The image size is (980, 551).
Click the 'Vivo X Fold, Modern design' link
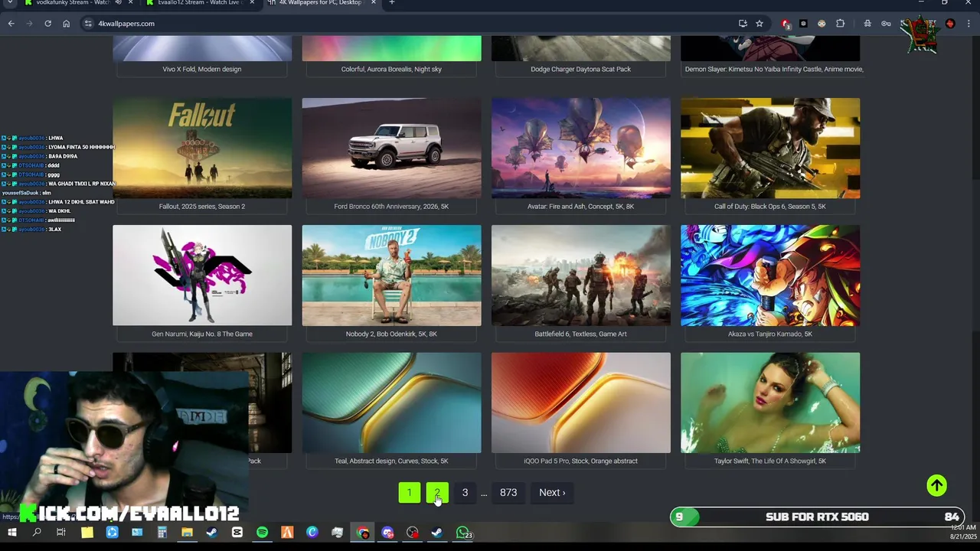(x=202, y=69)
